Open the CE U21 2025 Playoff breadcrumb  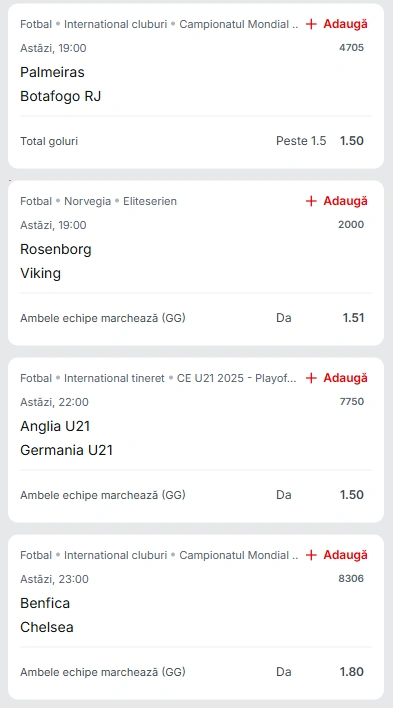(x=237, y=378)
